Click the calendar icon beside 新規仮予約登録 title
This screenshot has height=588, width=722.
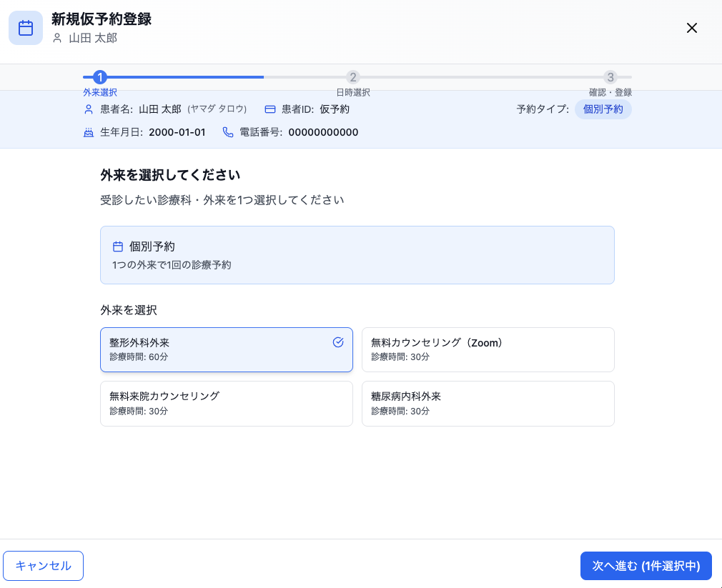point(26,28)
